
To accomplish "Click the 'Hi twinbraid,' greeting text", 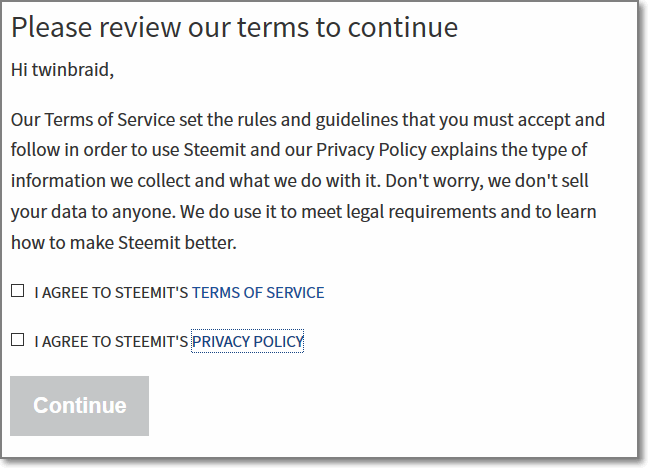I will pyautogui.click(x=62, y=70).
